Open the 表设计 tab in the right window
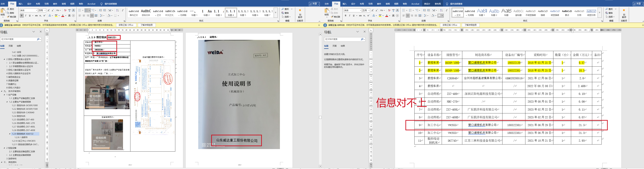Image resolution: width=644 pixels, height=169 pixels. coord(427,4)
